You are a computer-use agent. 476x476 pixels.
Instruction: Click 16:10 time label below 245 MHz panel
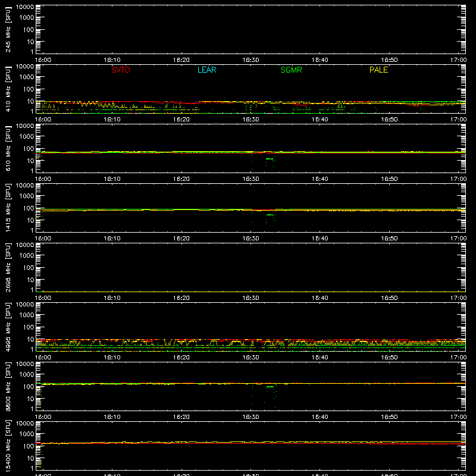(112, 60)
